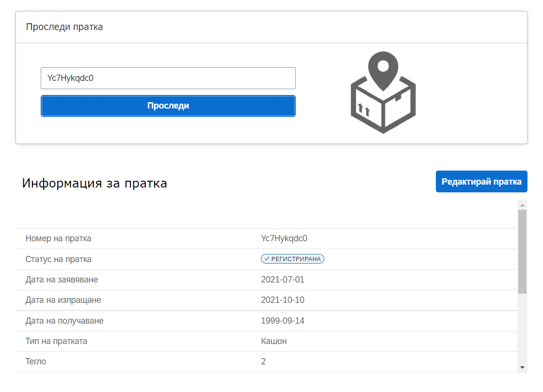This screenshot has height=392, width=543.
Task: Click the package with location pin icon
Action: click(383, 93)
